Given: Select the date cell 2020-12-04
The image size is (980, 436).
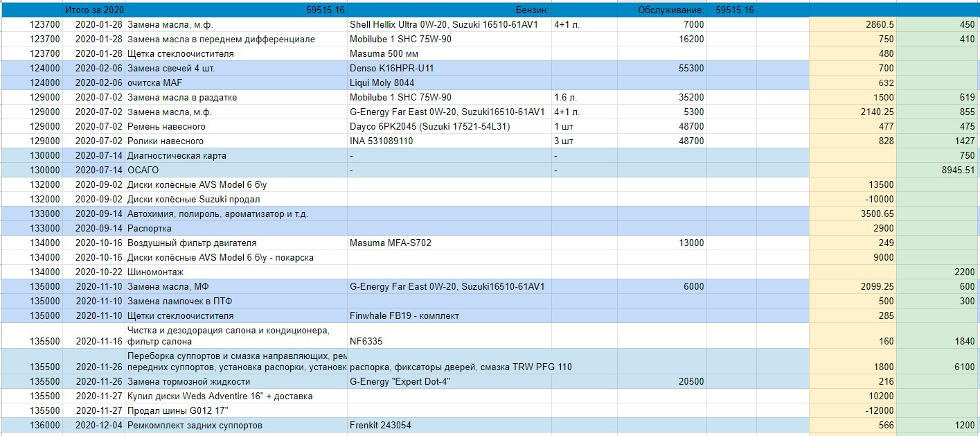Looking at the screenshot, I should [93, 426].
